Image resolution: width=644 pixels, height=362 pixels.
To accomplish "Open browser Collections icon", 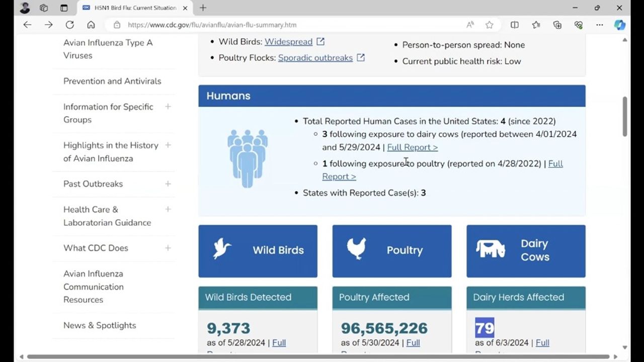I will pos(557,25).
